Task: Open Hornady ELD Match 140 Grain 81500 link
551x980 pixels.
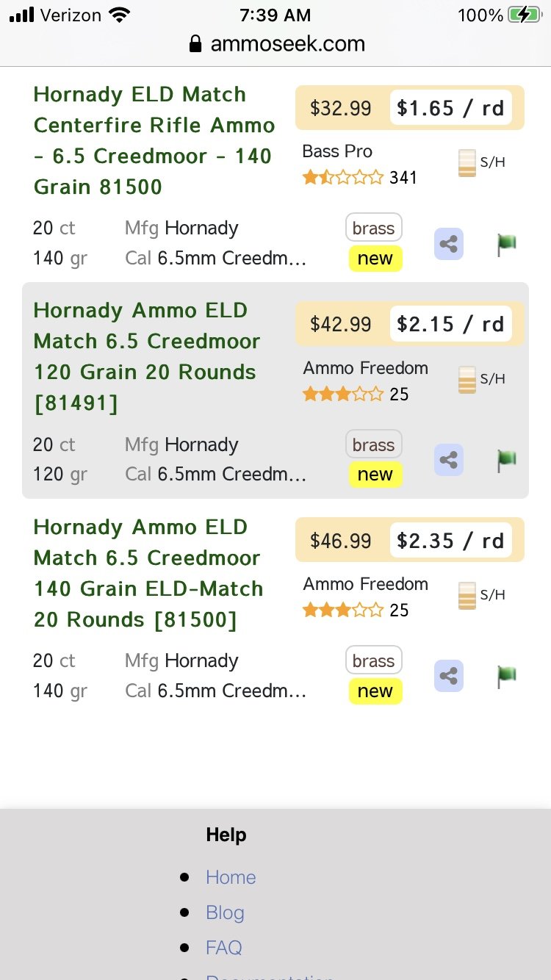Action: tap(154, 140)
